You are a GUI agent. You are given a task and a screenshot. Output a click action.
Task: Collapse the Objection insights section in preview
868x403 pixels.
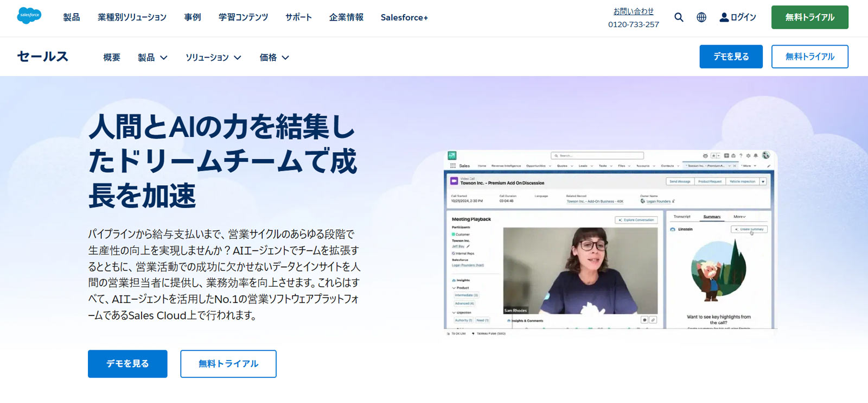(x=454, y=313)
